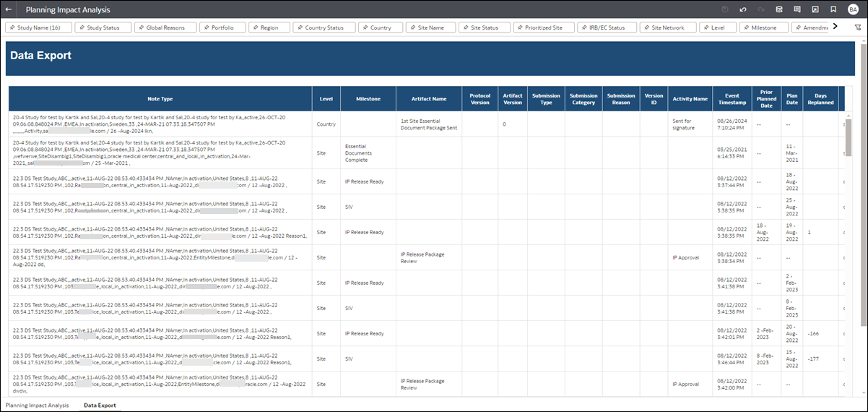The height and width of the screenshot is (412, 868).
Task: Click the 'Country' level cell
Action: click(326, 124)
